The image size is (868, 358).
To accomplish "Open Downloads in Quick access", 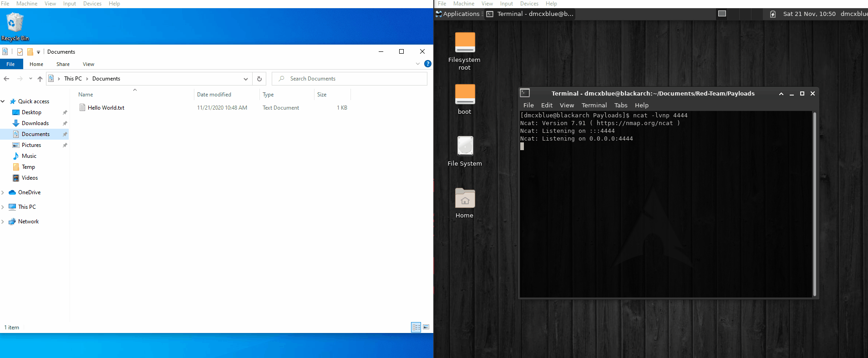I will click(35, 123).
